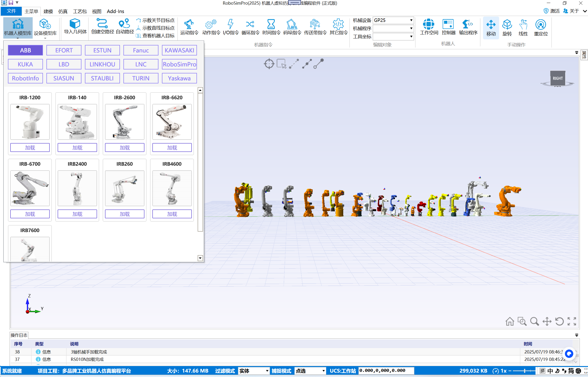Activate the 重定位 reorientation mode
Image resolution: width=588 pixels, height=377 pixels.
tap(540, 27)
